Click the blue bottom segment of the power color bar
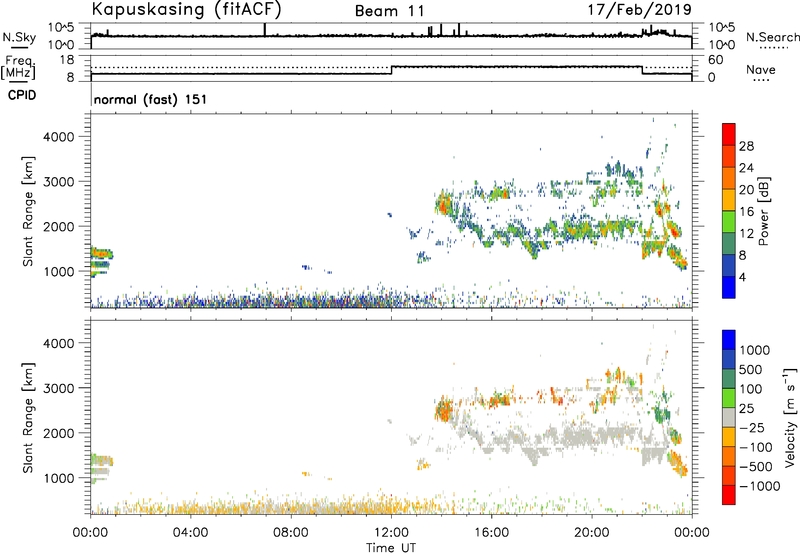800x554 pixels. pos(729,287)
